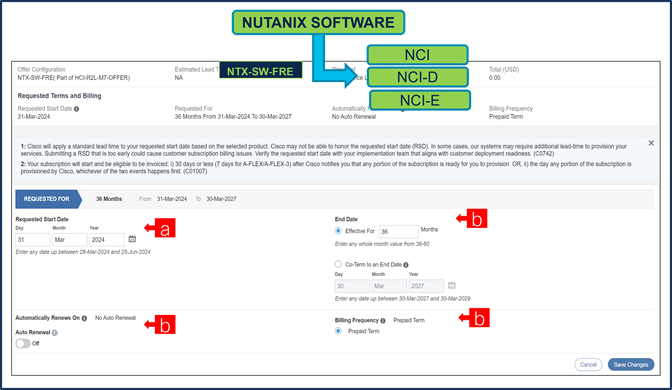
Task: Click the Cancel button
Action: click(x=588, y=365)
